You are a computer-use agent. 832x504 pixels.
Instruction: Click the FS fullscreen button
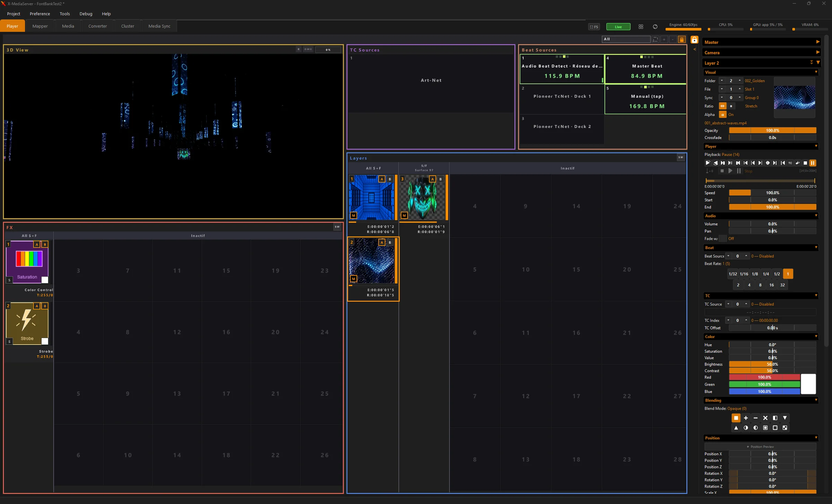(x=594, y=27)
